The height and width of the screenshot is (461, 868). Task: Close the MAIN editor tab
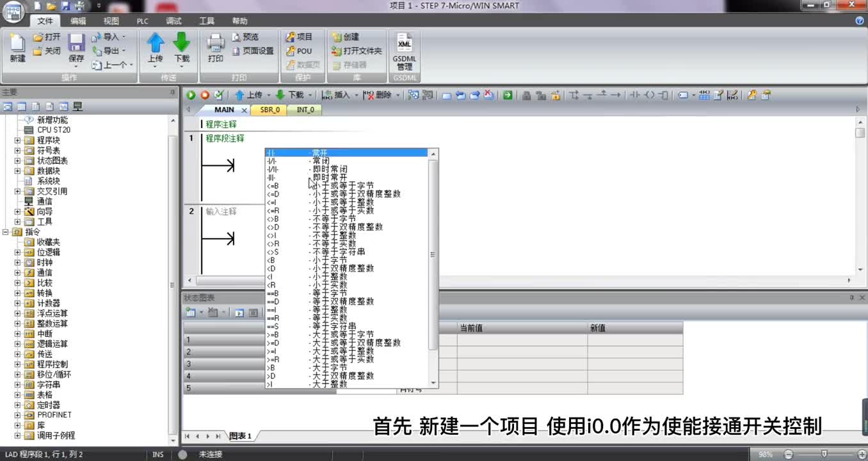[244, 110]
